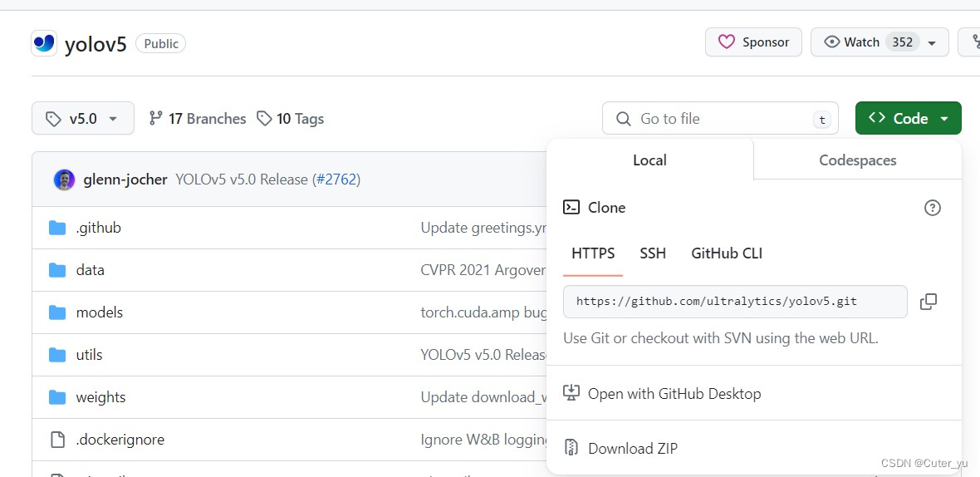Switch to the Codespaces tab
The image size is (980, 477).
(857, 160)
